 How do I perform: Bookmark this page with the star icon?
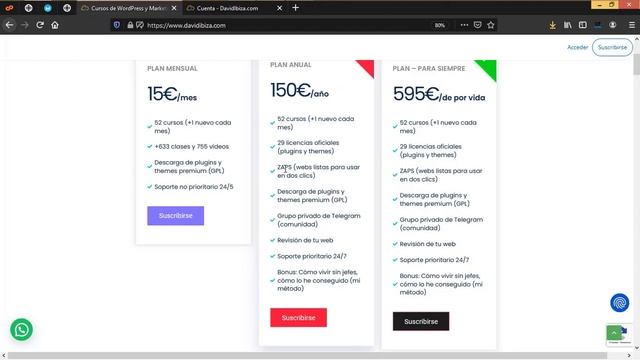[491, 25]
